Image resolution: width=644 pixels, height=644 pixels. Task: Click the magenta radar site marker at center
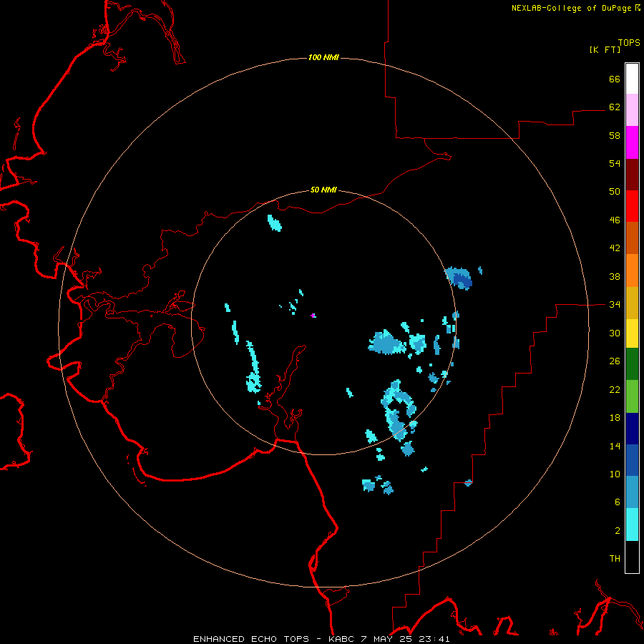coord(313,316)
